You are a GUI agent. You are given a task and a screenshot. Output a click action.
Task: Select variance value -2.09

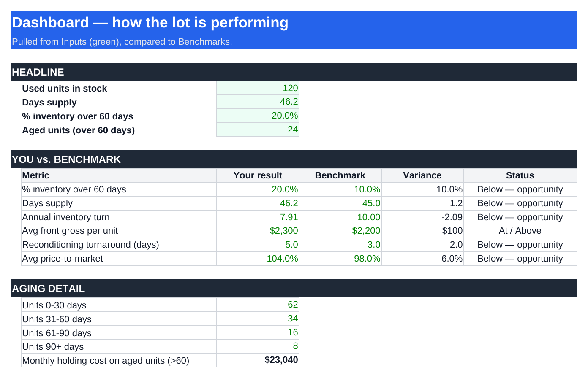[422, 217]
